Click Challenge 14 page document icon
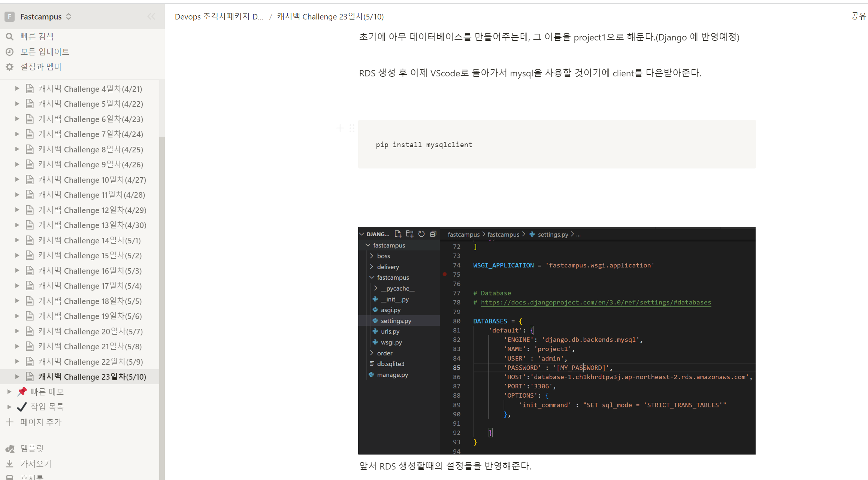Screen dimensions: 868x480 [30, 240]
